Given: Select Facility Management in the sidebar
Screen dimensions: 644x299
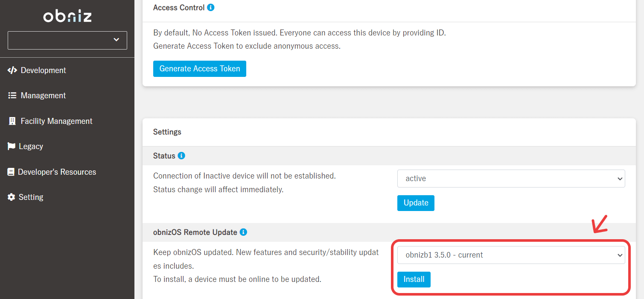Looking at the screenshot, I should pos(56,121).
